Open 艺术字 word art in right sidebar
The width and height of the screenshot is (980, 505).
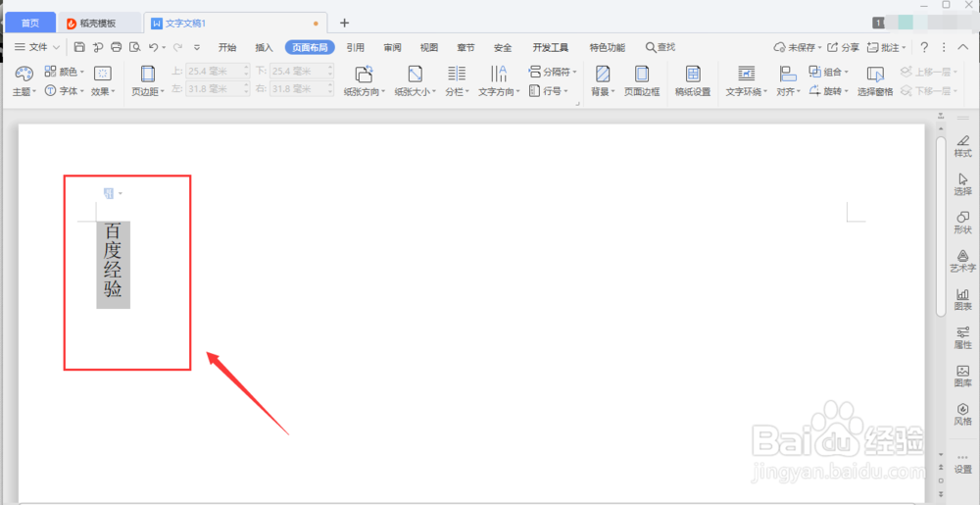pyautogui.click(x=962, y=261)
